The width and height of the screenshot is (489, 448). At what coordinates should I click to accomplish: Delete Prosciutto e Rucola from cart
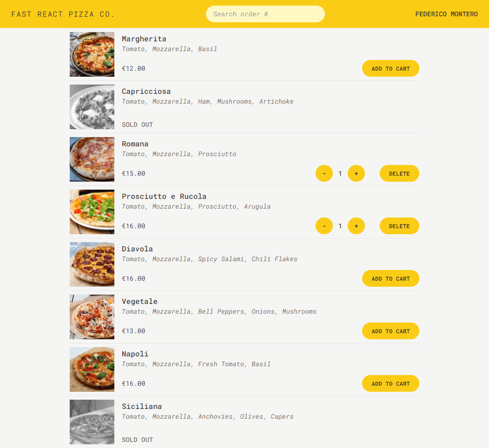[399, 226]
